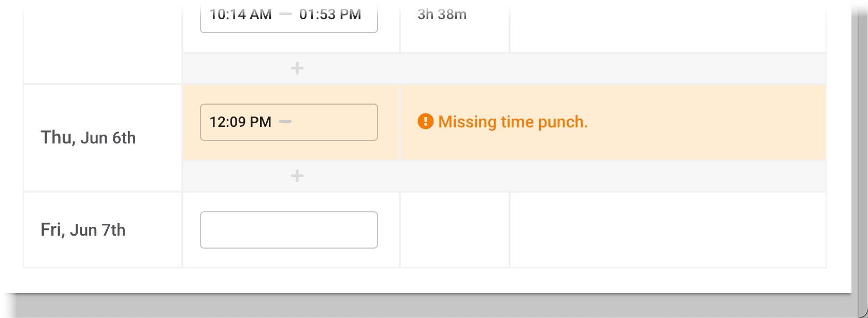
Task: Select the 10:14 AM – 01:53 PM time range box
Action: click(289, 16)
